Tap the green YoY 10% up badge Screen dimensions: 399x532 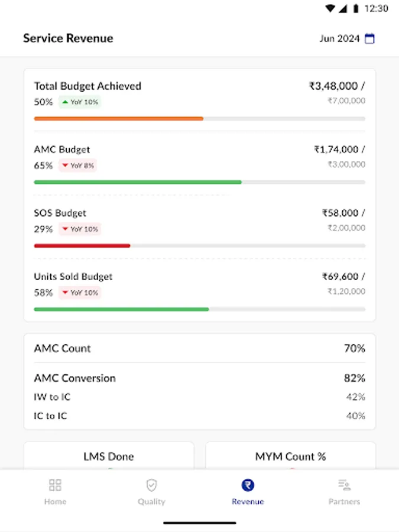coord(80,102)
